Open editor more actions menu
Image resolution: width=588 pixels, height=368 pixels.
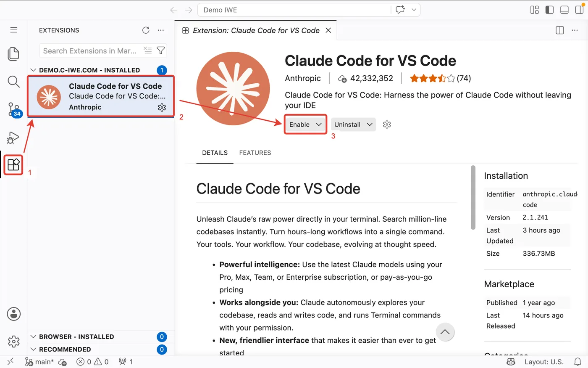coord(575,30)
